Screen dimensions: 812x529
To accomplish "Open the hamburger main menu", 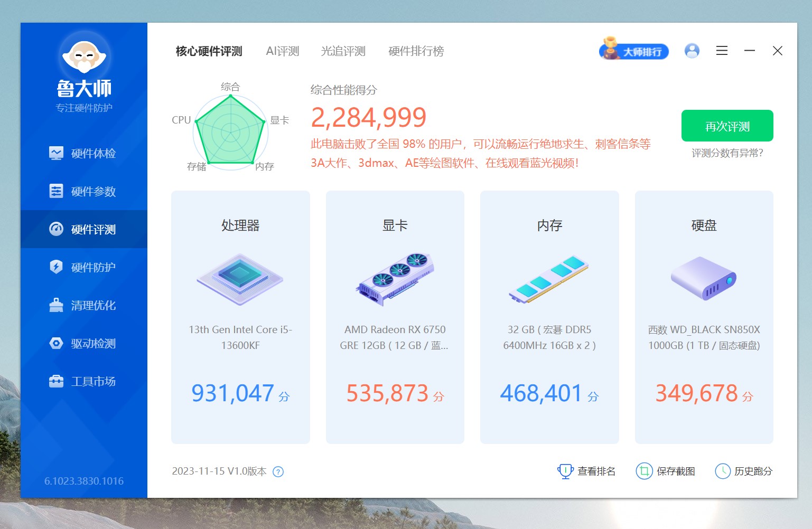I will pos(722,51).
